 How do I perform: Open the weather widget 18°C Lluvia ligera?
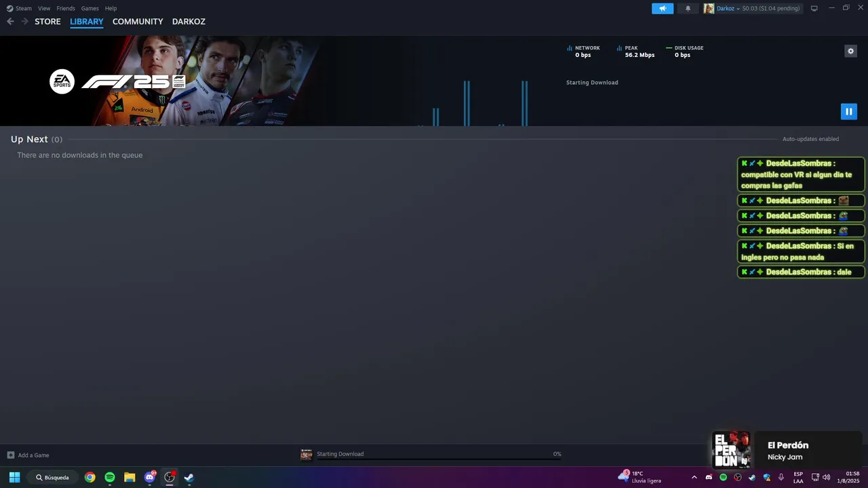point(639,477)
